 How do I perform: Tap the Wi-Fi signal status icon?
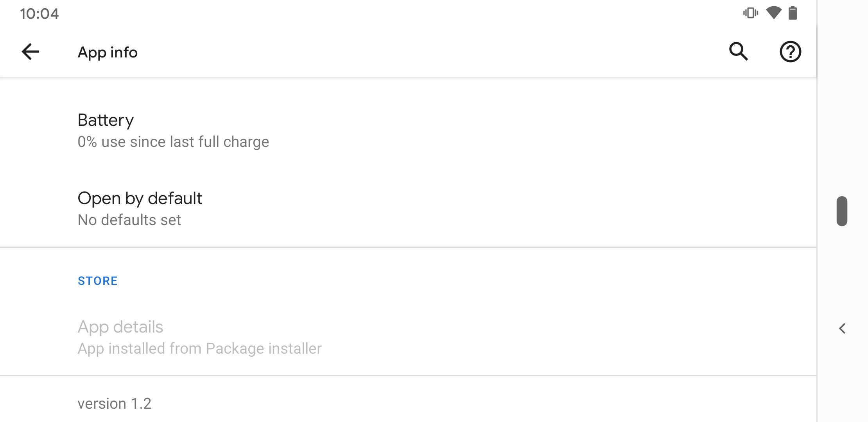(773, 13)
